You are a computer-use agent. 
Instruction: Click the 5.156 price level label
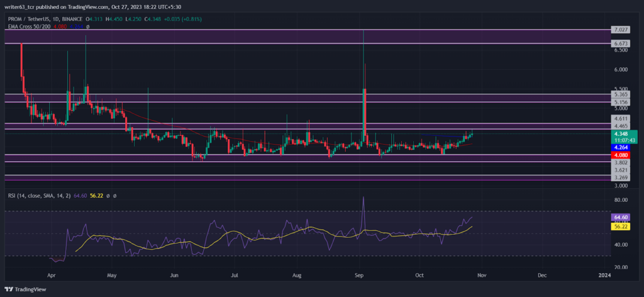[619, 102]
